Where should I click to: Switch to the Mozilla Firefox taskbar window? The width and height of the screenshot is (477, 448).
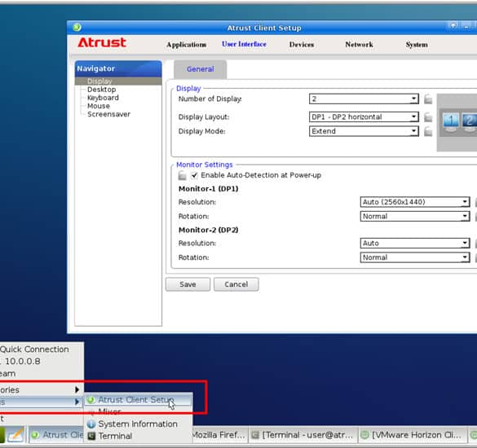219,435
